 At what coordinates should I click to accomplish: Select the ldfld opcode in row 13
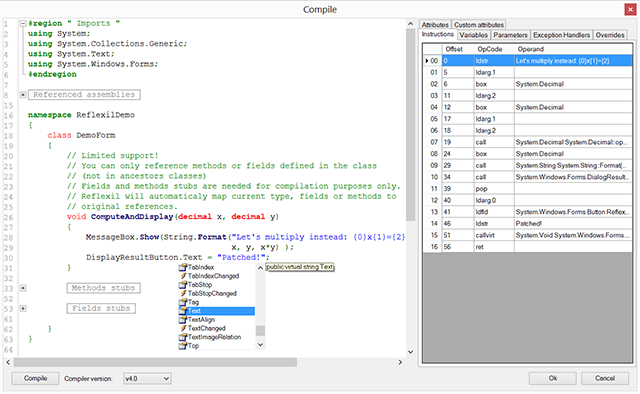click(494, 212)
